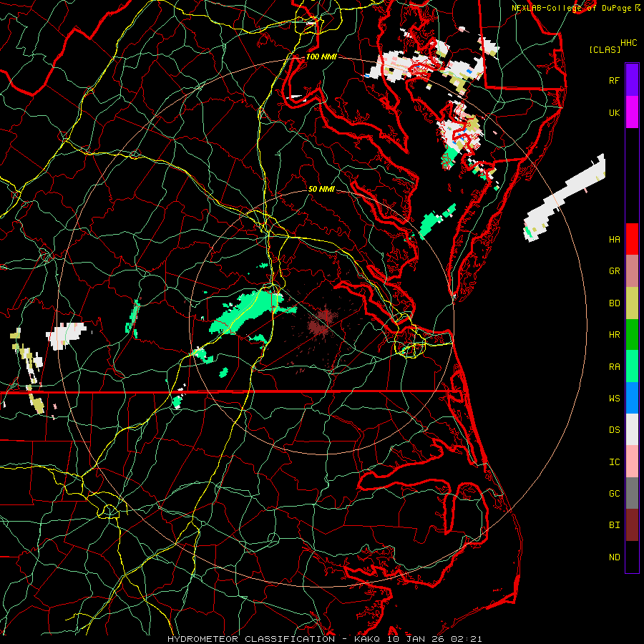Click the "50 NMI" range ring label
The width and height of the screenshot is (644, 644).
[321, 189]
